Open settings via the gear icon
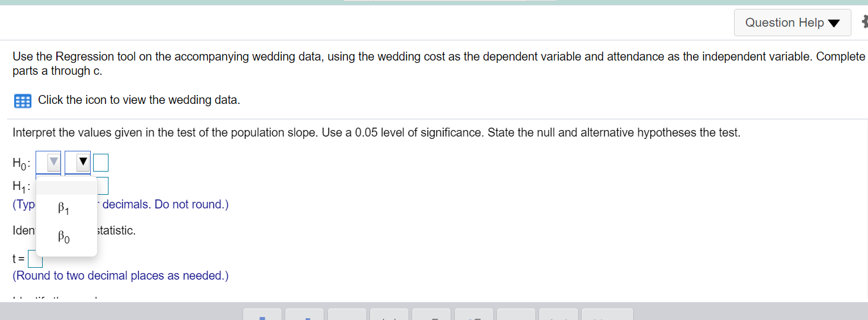Image resolution: width=868 pixels, height=320 pixels. [863, 23]
